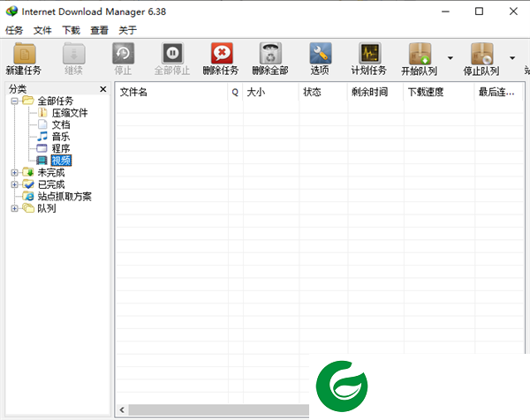The image size is (530, 420).
Task: Click the 停止 (stop) toolbar icon
Action: click(123, 53)
